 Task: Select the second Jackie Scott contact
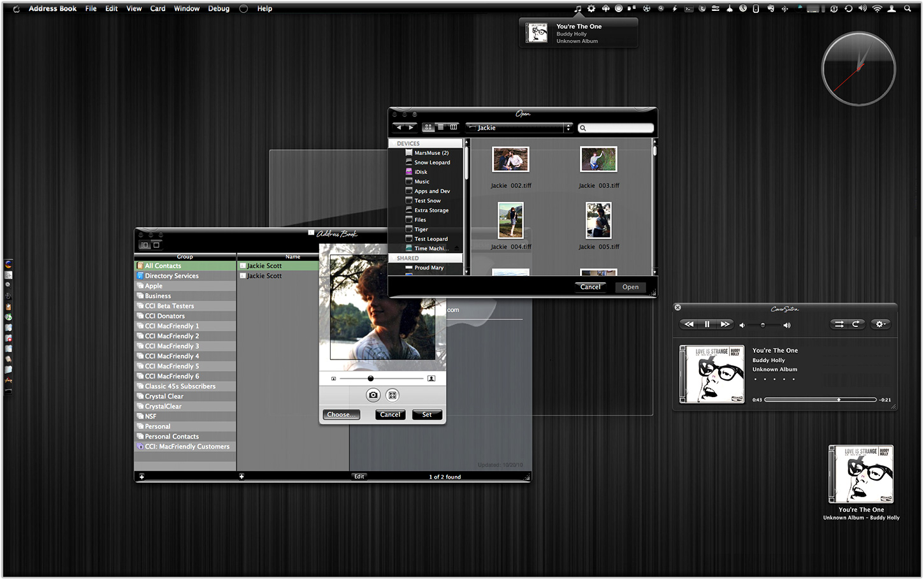coord(278,276)
